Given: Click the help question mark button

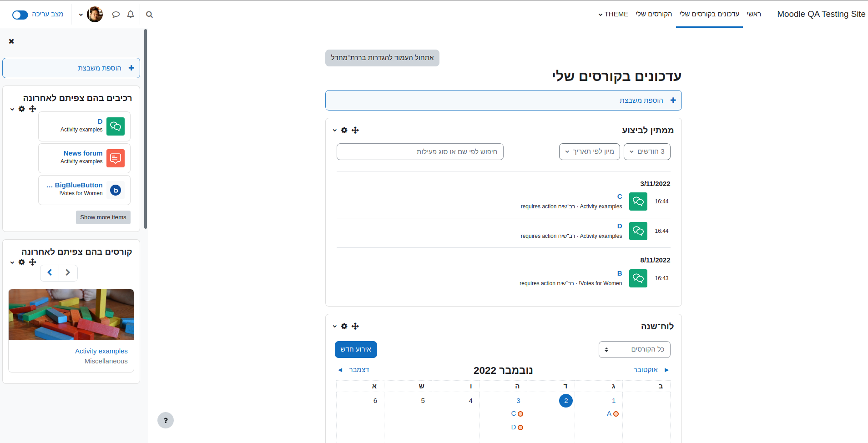Looking at the screenshot, I should click(x=166, y=420).
